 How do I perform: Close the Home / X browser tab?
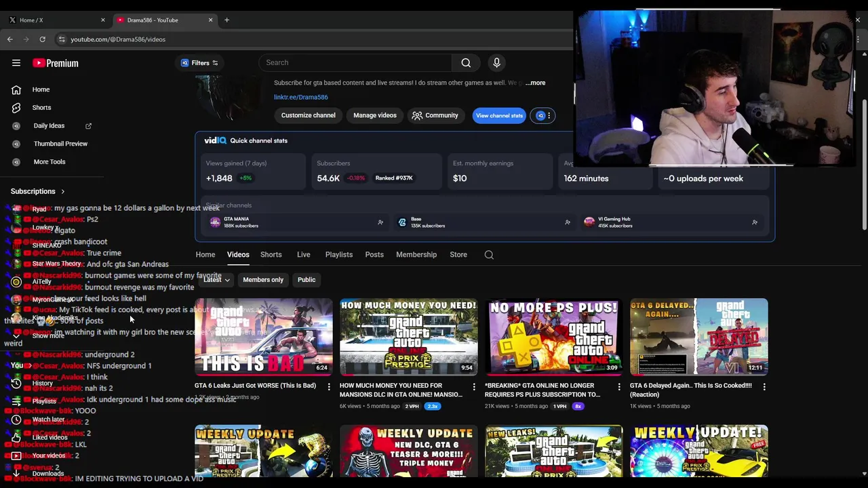coord(103,20)
